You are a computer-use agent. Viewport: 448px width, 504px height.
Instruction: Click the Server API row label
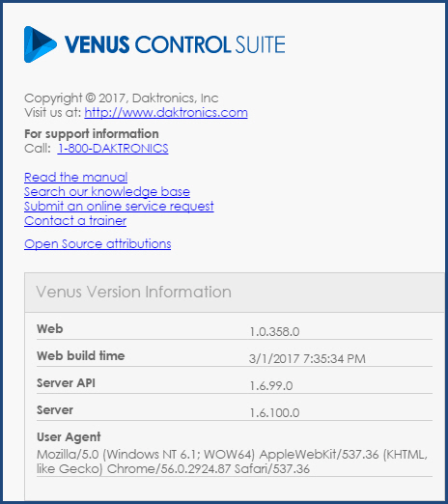pos(66,383)
